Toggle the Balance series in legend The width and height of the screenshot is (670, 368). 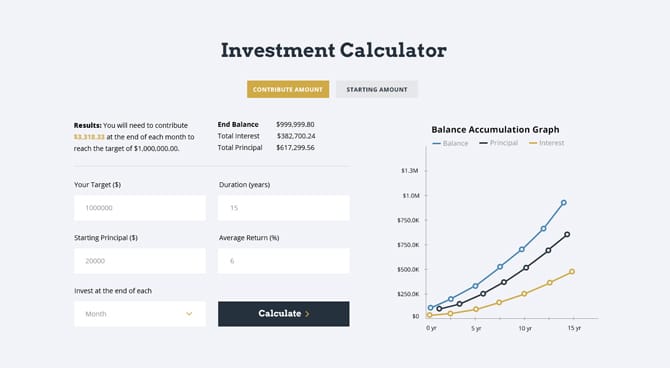click(x=450, y=143)
